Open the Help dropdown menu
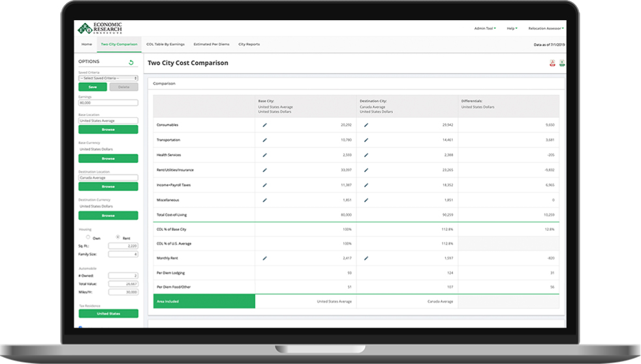The width and height of the screenshot is (641, 364). [x=512, y=29]
